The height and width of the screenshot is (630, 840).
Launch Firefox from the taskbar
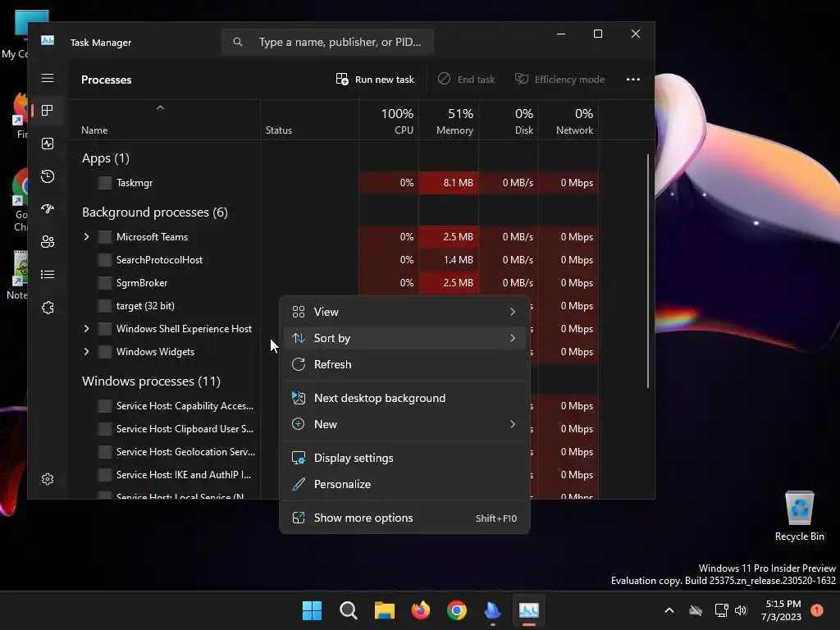point(421,610)
